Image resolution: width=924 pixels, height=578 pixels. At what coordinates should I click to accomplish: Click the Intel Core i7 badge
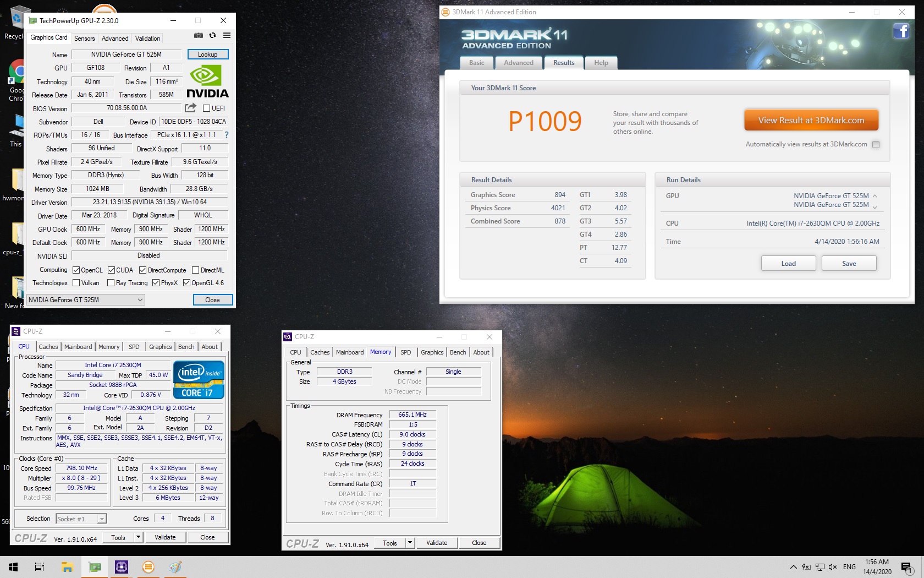[x=199, y=379]
